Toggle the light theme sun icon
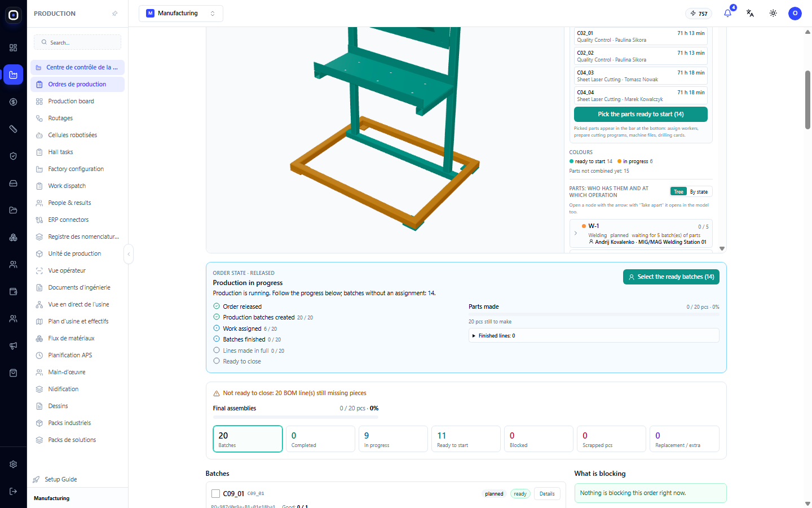Screen dimensions: 812x508 coord(773,13)
